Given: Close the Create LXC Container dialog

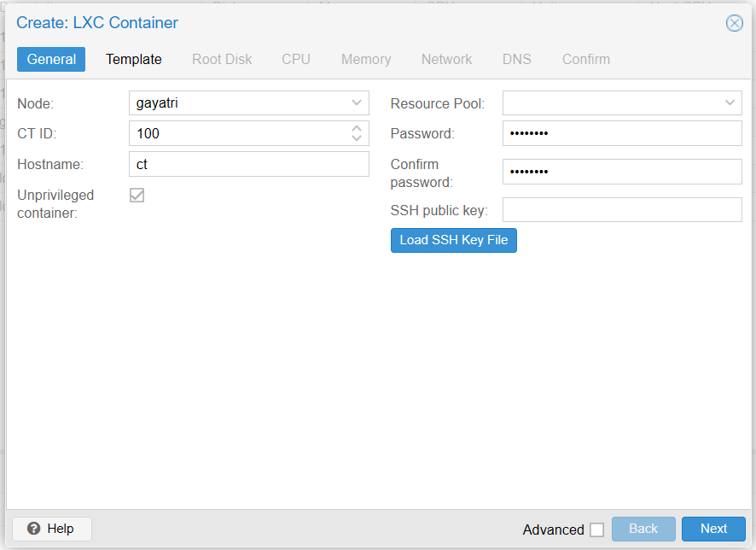Looking at the screenshot, I should point(734,23).
